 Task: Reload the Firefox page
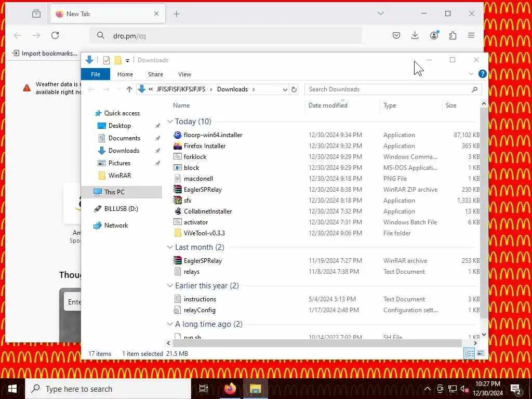click(x=55, y=35)
